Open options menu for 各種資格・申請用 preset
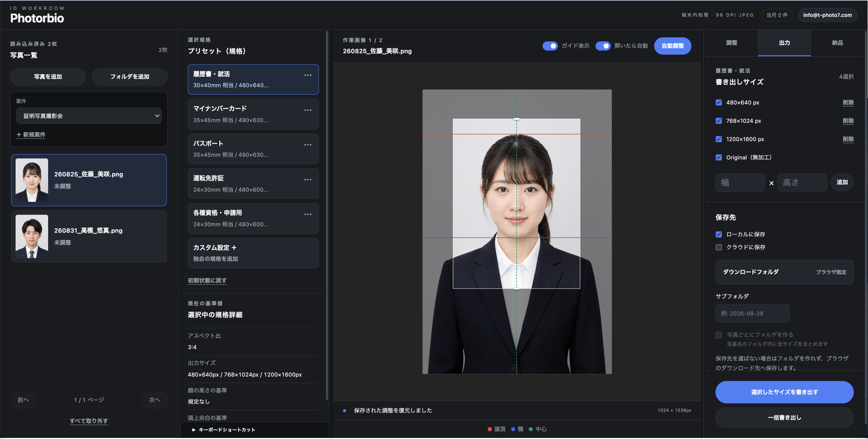The width and height of the screenshot is (868, 439). click(308, 214)
